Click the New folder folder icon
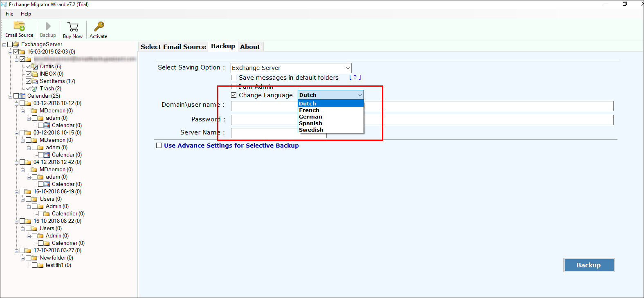Screen dimensions: 644x298 (35, 258)
